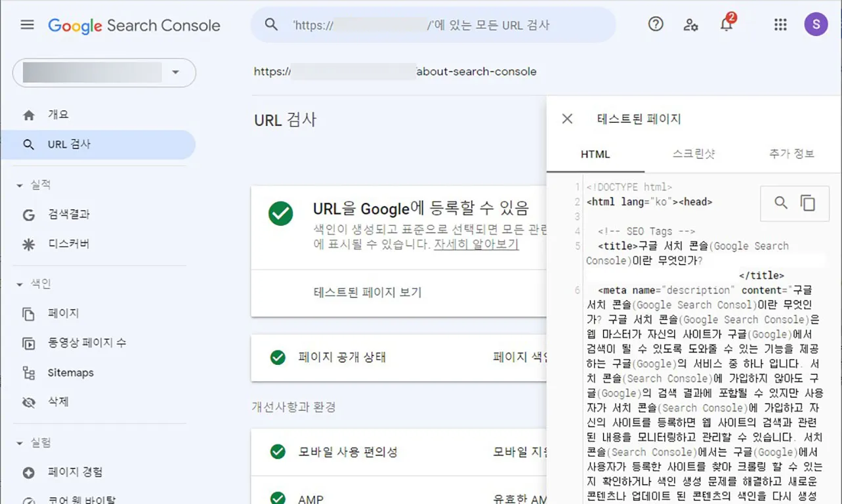842x504 pixels.
Task: Click green check next to AMP
Action: [x=278, y=498]
